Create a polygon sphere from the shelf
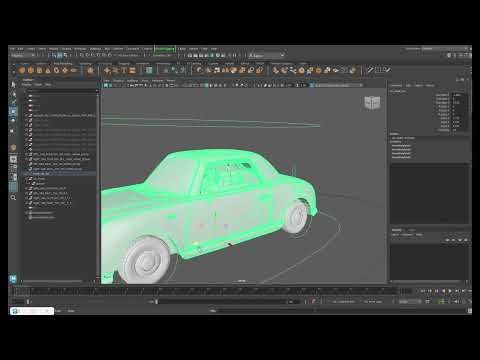This screenshot has height=360, width=480. (22, 70)
